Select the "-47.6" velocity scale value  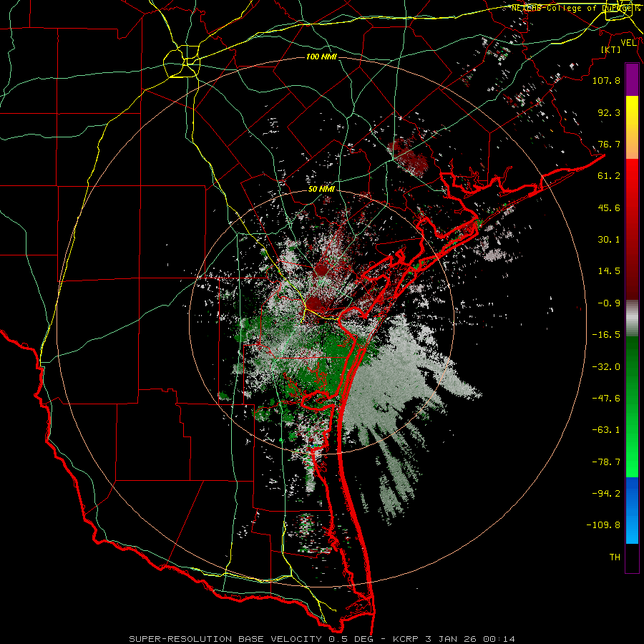pyautogui.click(x=606, y=399)
